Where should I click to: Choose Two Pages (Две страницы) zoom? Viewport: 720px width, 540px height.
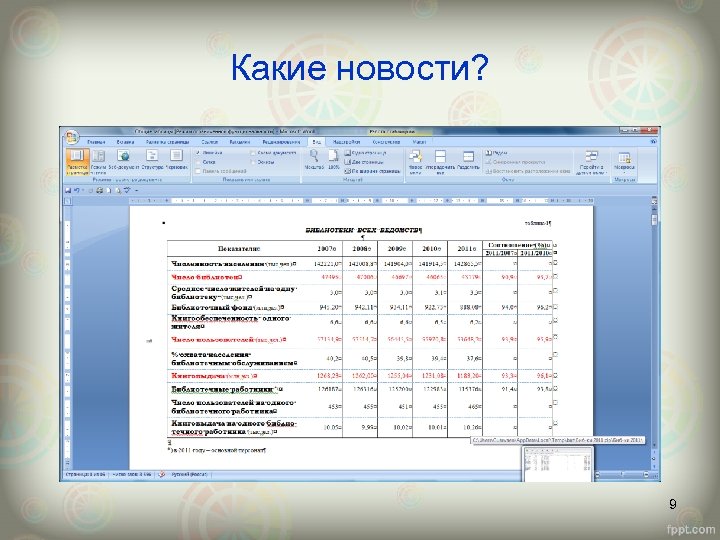(364, 162)
